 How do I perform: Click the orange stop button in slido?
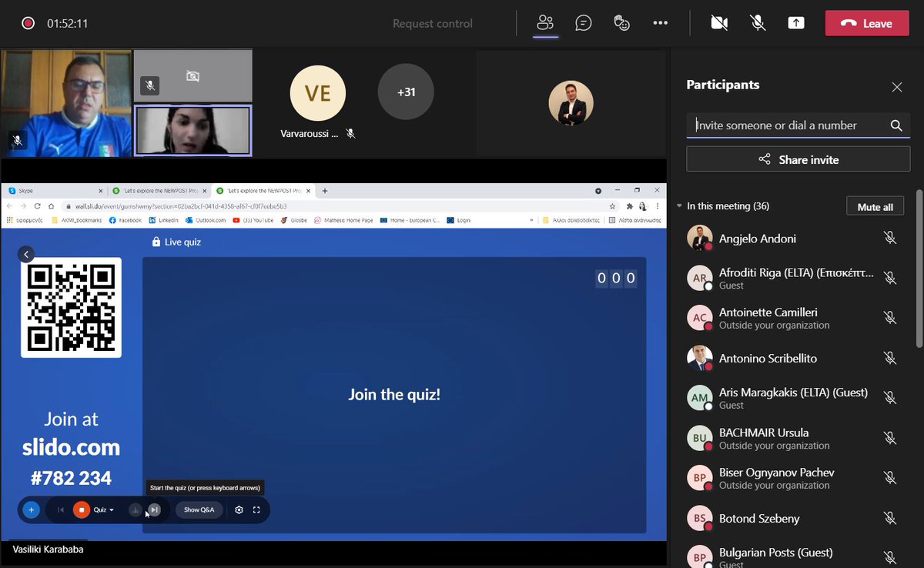[x=81, y=510]
